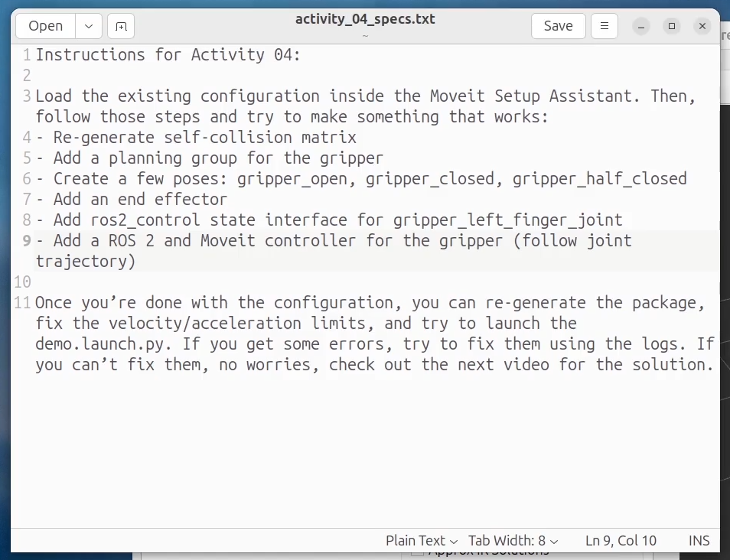Save the activity_04_specs.txt file
Viewport: 730px width, 560px height.
point(558,26)
